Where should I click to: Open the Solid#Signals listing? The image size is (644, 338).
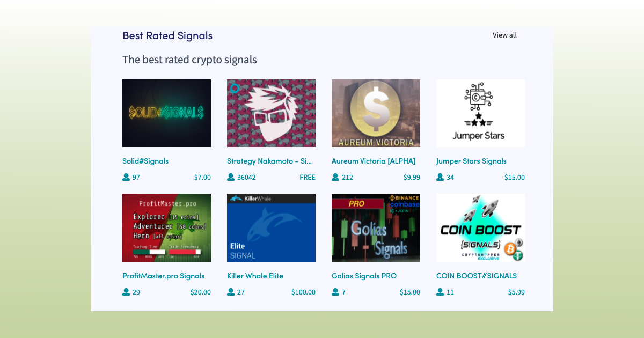click(x=145, y=161)
